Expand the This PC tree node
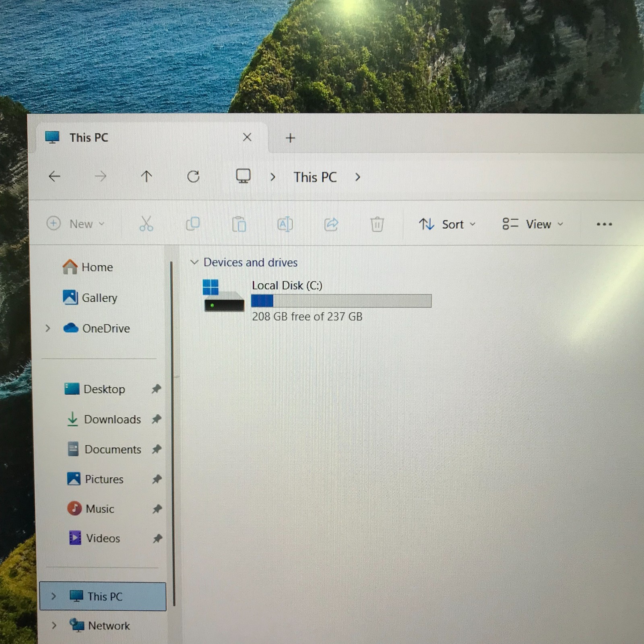The height and width of the screenshot is (644, 644). pos(54,596)
